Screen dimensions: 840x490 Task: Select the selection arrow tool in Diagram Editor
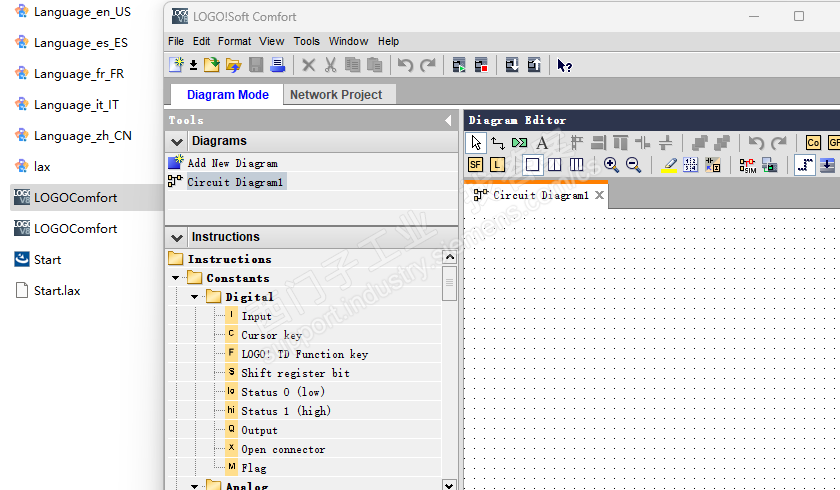(x=476, y=142)
